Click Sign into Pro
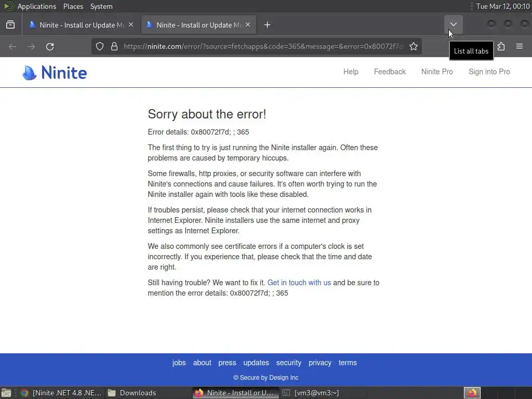 (489, 72)
